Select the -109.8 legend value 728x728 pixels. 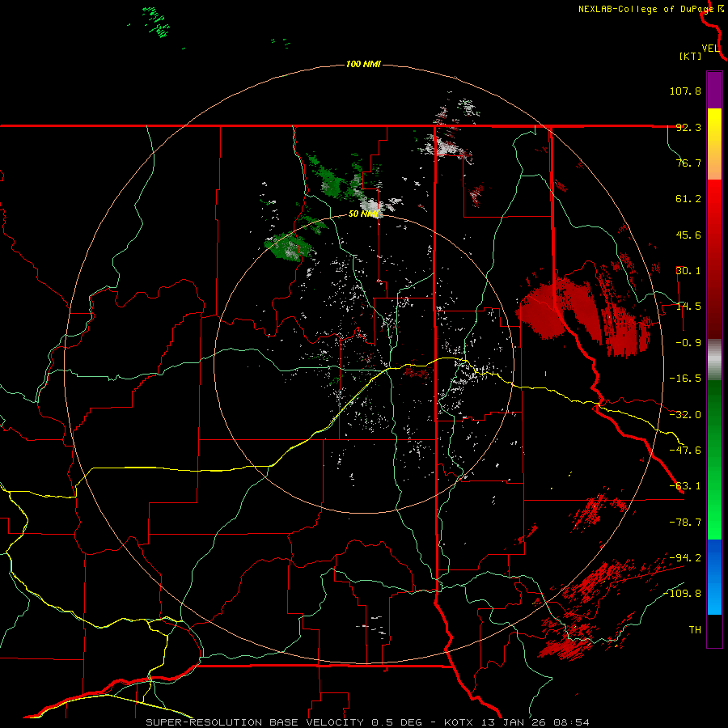[683, 594]
